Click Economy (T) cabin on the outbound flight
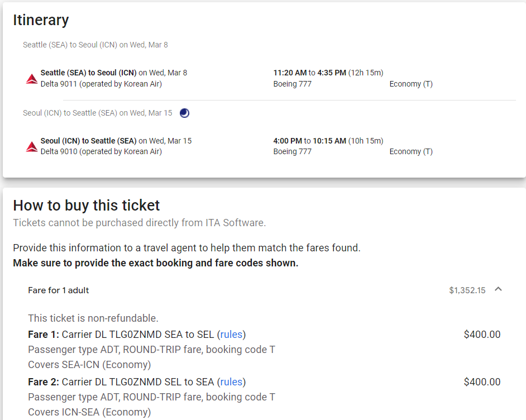This screenshot has height=420, width=526. 411,84
